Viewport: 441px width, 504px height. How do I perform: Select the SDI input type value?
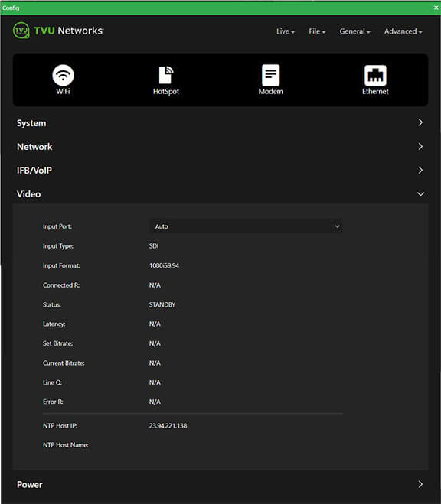[154, 246]
